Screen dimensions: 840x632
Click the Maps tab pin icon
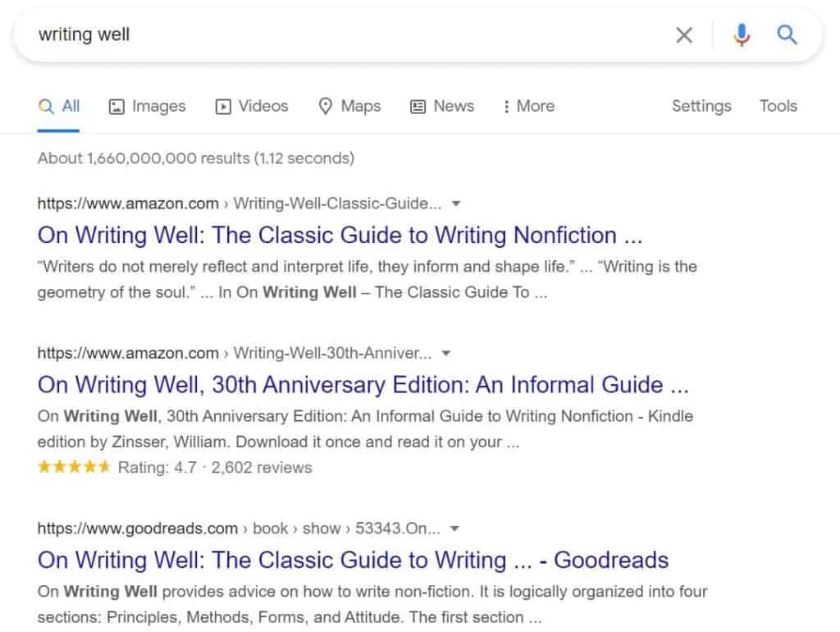(x=326, y=107)
